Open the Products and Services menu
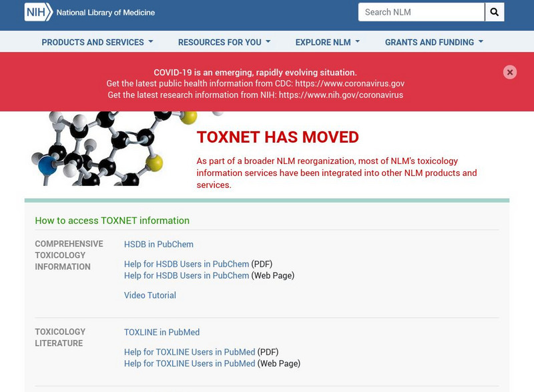The height and width of the screenshot is (392, 534). tap(97, 42)
